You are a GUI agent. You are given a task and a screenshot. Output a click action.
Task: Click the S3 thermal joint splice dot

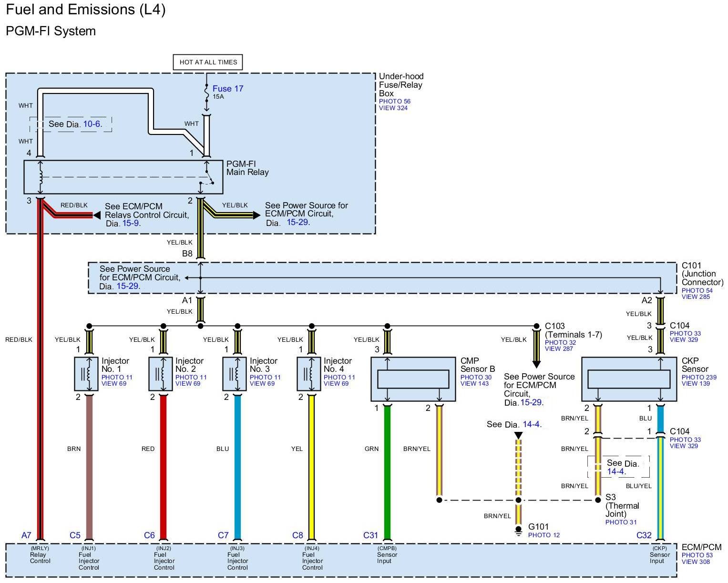[598, 500]
